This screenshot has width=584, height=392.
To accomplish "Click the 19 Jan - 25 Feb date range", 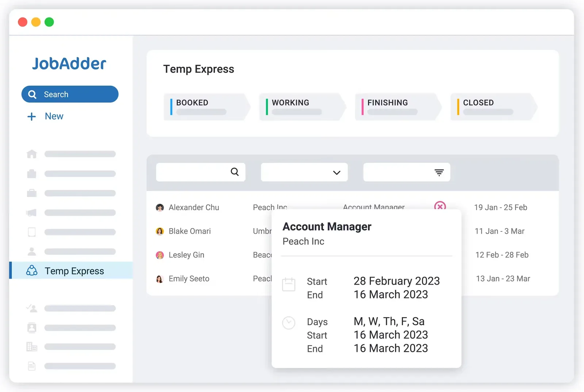I will [500, 207].
